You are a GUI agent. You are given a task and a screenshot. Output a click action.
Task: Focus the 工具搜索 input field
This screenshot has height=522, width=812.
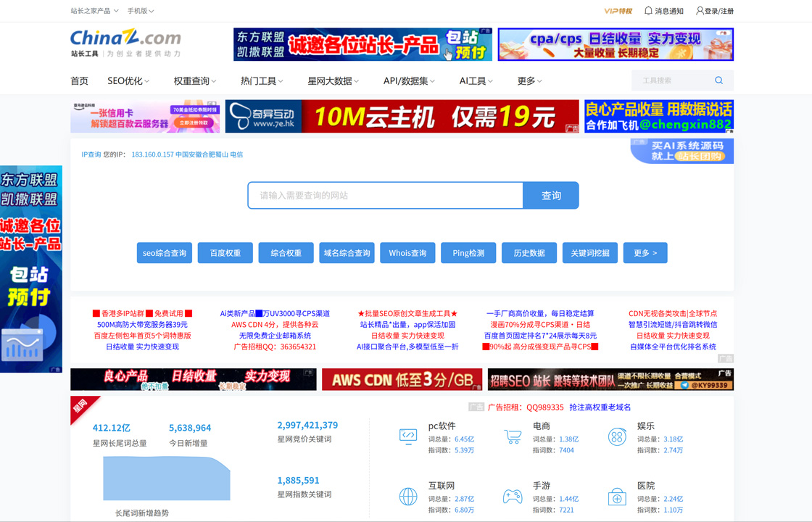[672, 80]
